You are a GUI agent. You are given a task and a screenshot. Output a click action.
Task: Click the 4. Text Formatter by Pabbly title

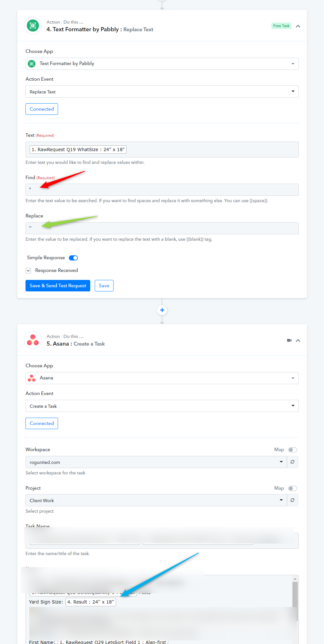[x=100, y=29]
